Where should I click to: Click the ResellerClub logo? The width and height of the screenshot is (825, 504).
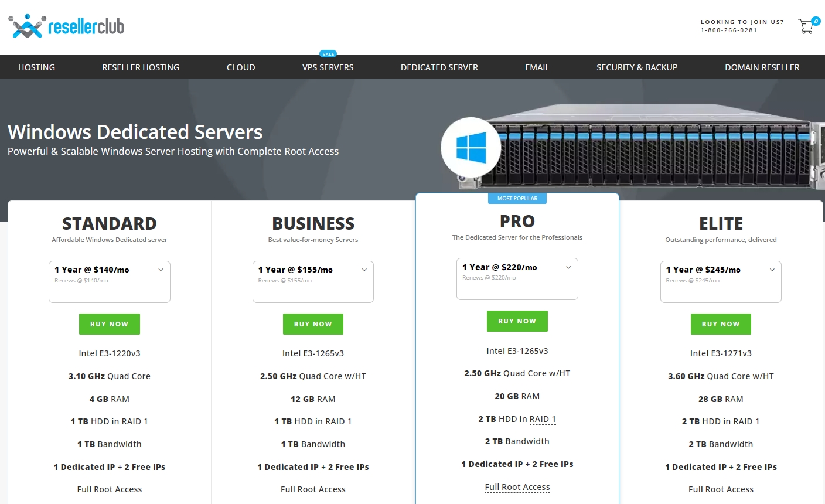coord(66,26)
